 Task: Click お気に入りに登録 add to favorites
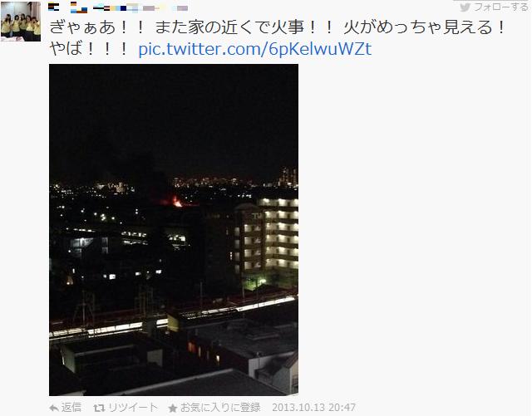[x=220, y=408]
